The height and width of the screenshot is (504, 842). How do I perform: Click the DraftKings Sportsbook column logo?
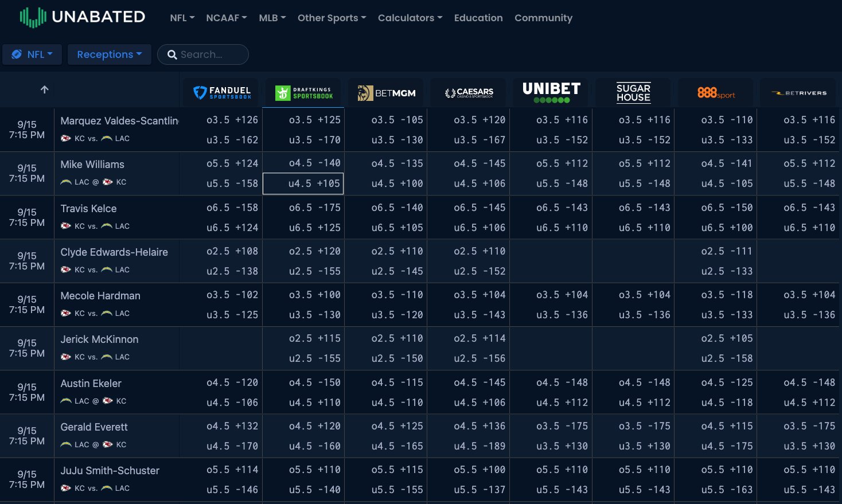tap(304, 93)
